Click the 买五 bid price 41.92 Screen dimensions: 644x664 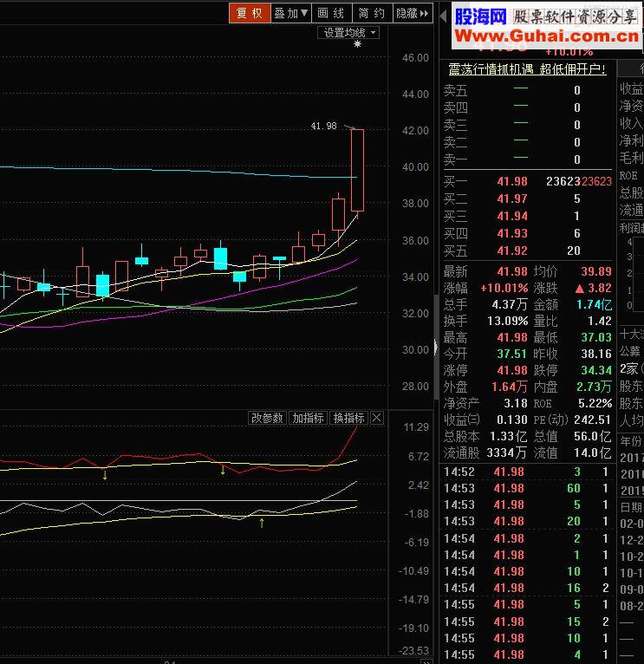point(512,251)
